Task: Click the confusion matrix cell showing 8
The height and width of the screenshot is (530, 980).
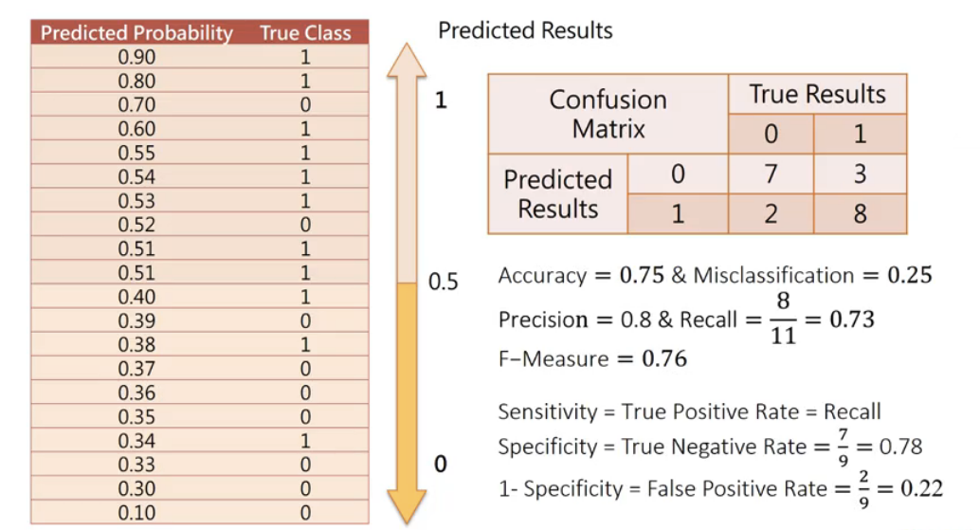Action: tap(860, 212)
